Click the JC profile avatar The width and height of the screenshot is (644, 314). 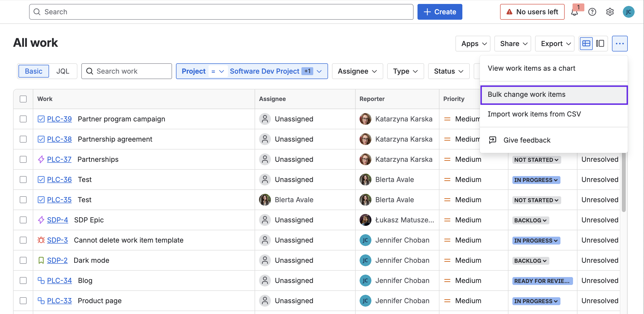coord(628,12)
